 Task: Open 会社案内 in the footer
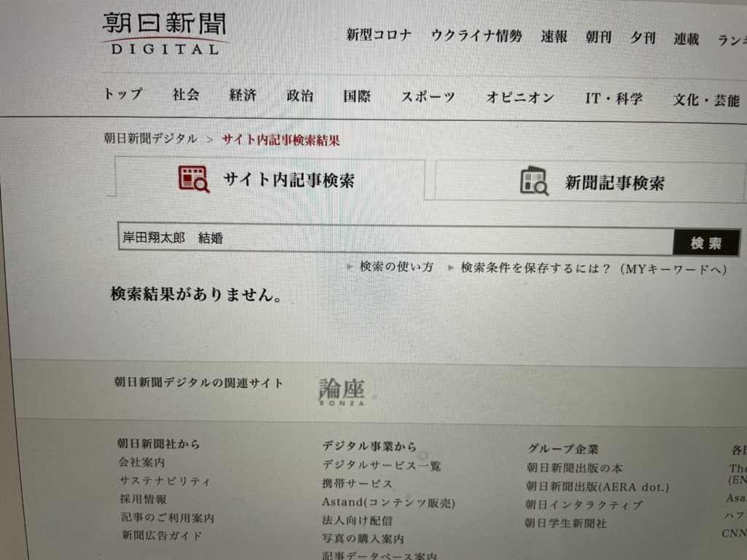142,462
